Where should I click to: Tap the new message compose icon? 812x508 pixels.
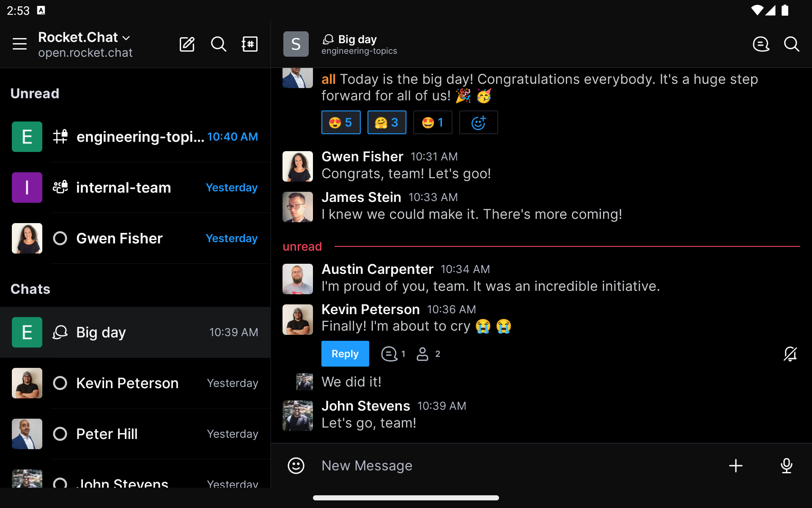pos(187,44)
